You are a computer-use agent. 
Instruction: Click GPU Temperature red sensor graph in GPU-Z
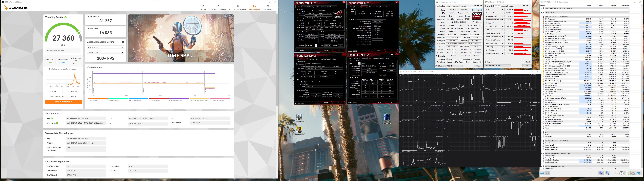click(522, 16)
